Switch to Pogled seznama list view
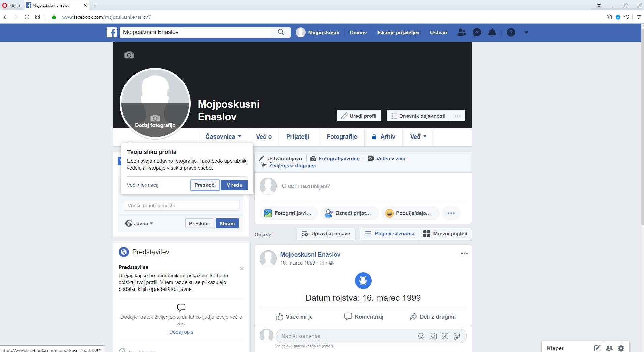Viewport: 644px width, 352px height. point(389,234)
